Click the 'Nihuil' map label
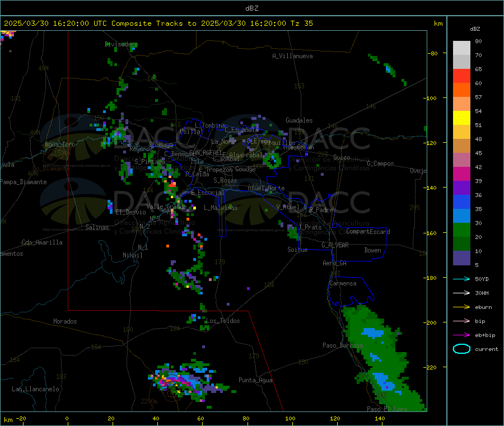The image size is (504, 426). coord(132,255)
